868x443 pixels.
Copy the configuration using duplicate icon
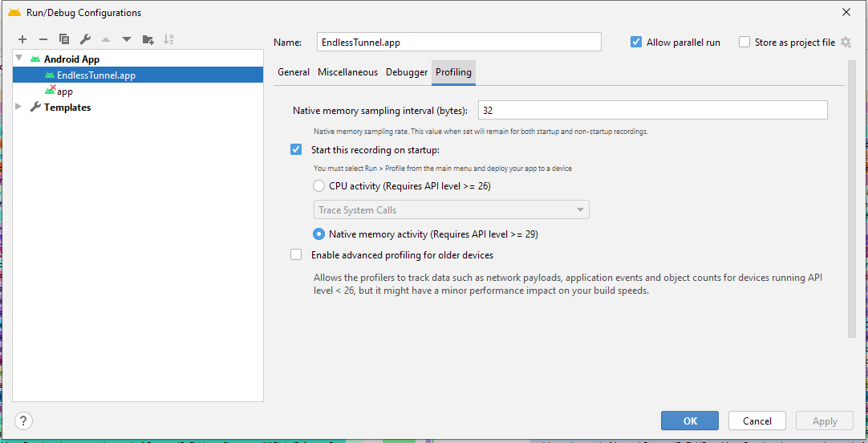(64, 39)
